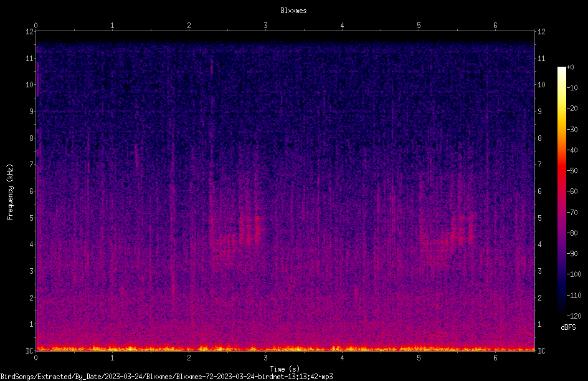The width and height of the screenshot is (588, 381).
Task: Select the 1 second mark on bottom axis
Action: pyautogui.click(x=112, y=358)
